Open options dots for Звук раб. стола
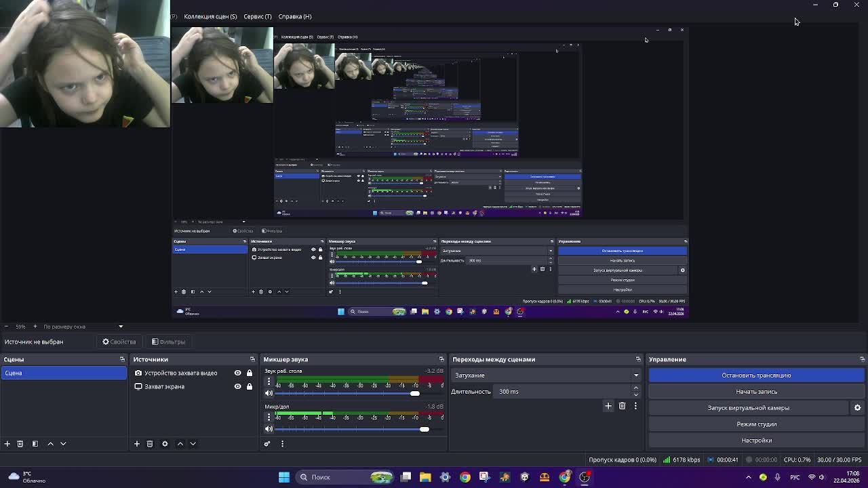This screenshot has width=868, height=488. pos(269,382)
